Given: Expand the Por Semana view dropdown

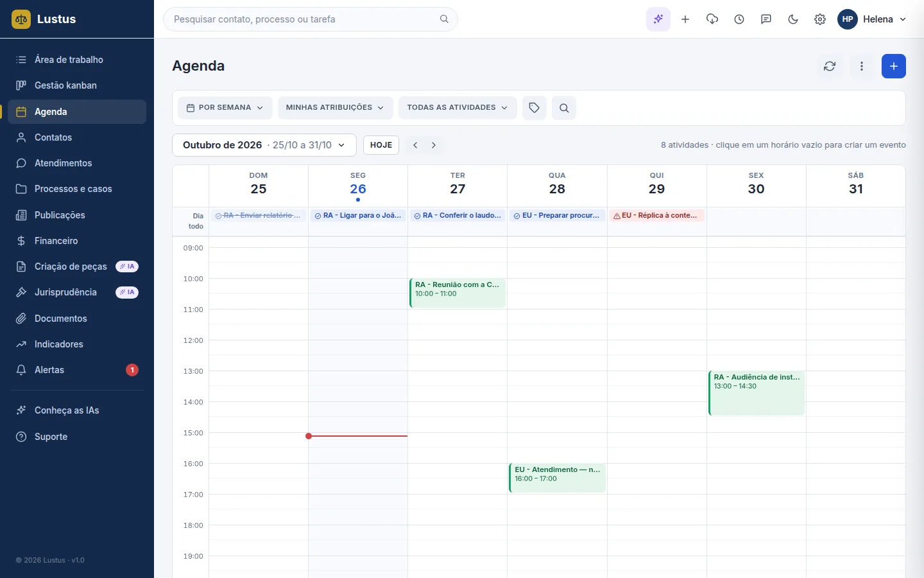Looking at the screenshot, I should pos(225,108).
